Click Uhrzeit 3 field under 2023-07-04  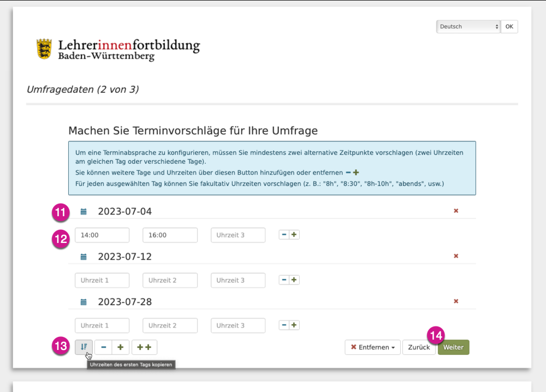(238, 235)
